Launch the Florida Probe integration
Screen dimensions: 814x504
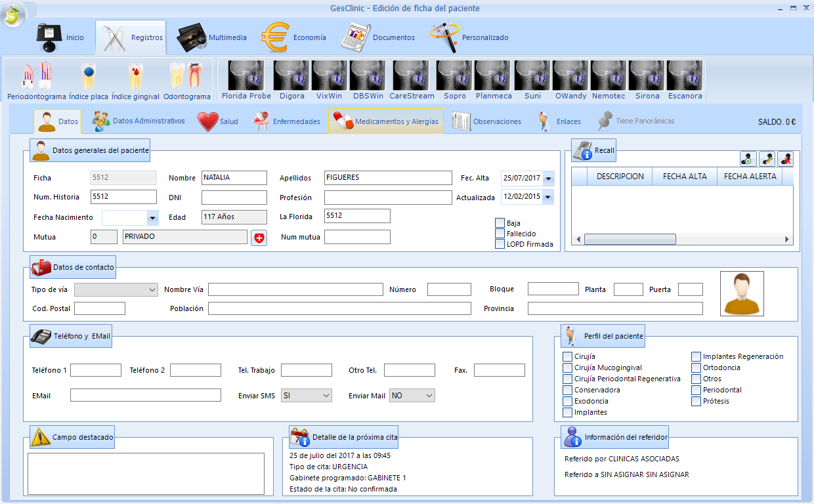(x=246, y=81)
